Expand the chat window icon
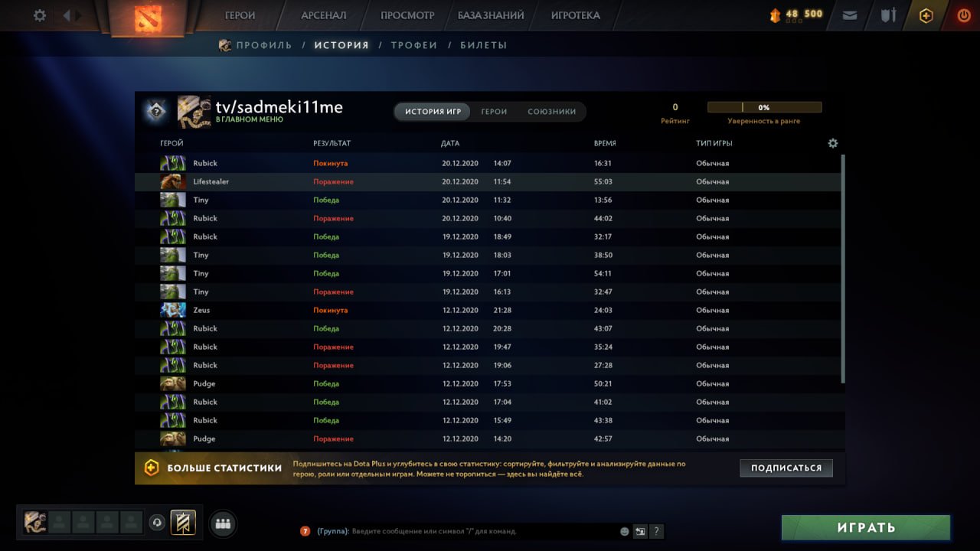The image size is (980, 551). click(x=641, y=531)
